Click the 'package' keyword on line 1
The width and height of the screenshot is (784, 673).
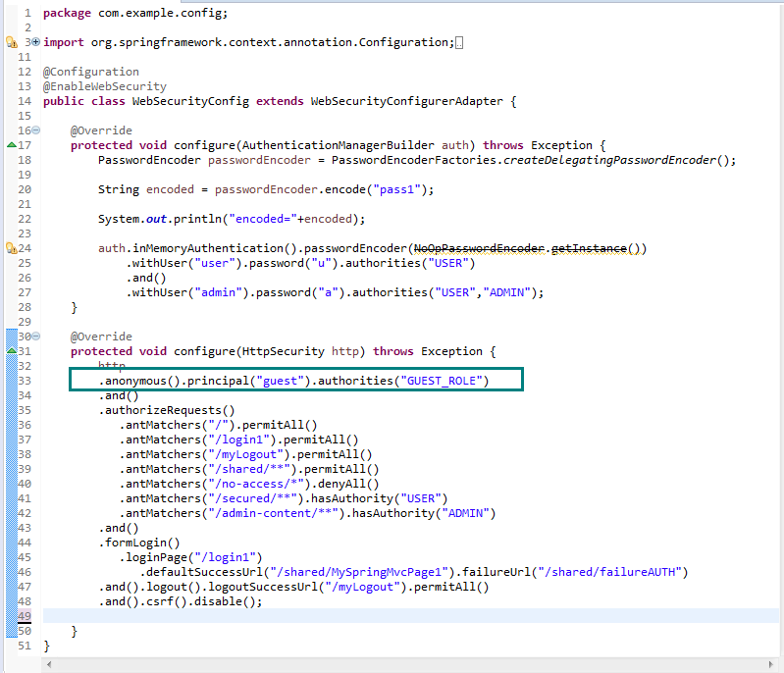click(x=67, y=13)
